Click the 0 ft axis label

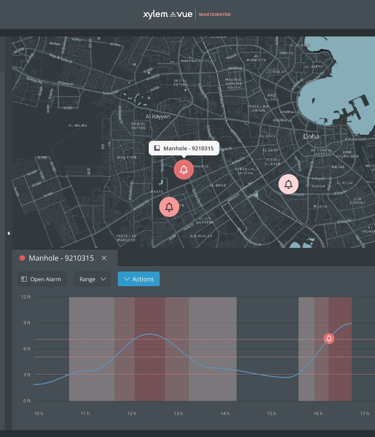tap(27, 401)
